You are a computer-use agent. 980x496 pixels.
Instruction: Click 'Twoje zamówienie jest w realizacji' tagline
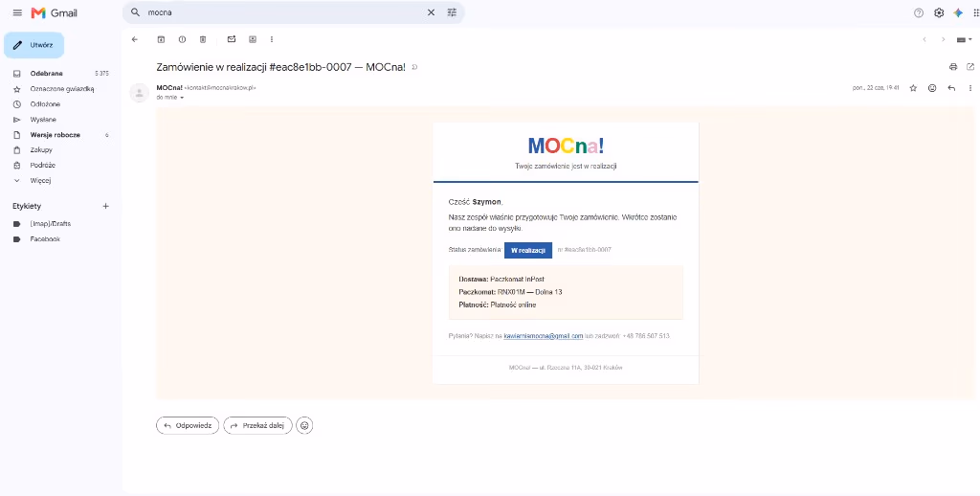pyautogui.click(x=567, y=167)
